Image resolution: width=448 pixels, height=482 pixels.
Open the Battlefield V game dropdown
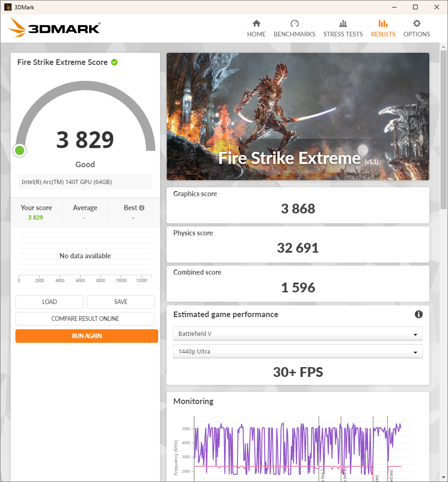point(298,334)
